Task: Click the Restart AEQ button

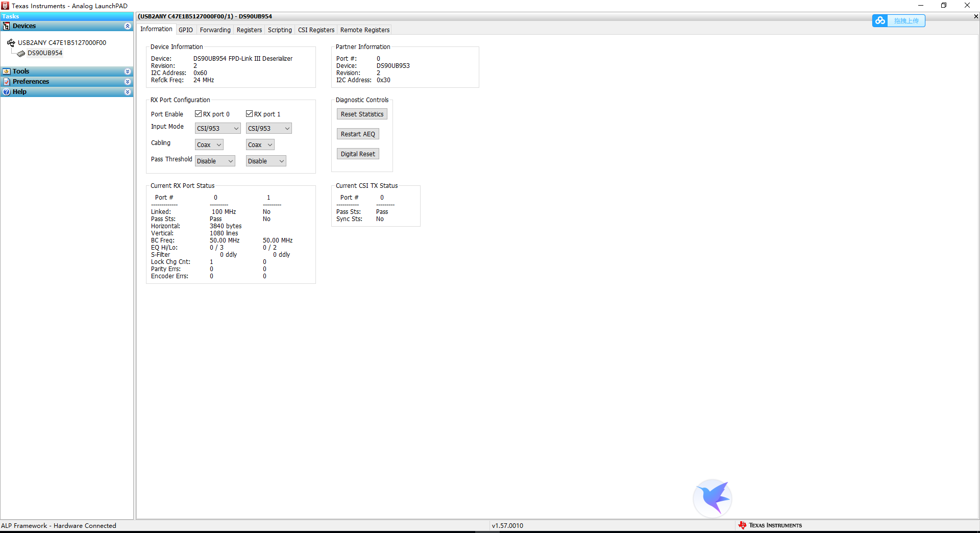Action: tap(358, 134)
